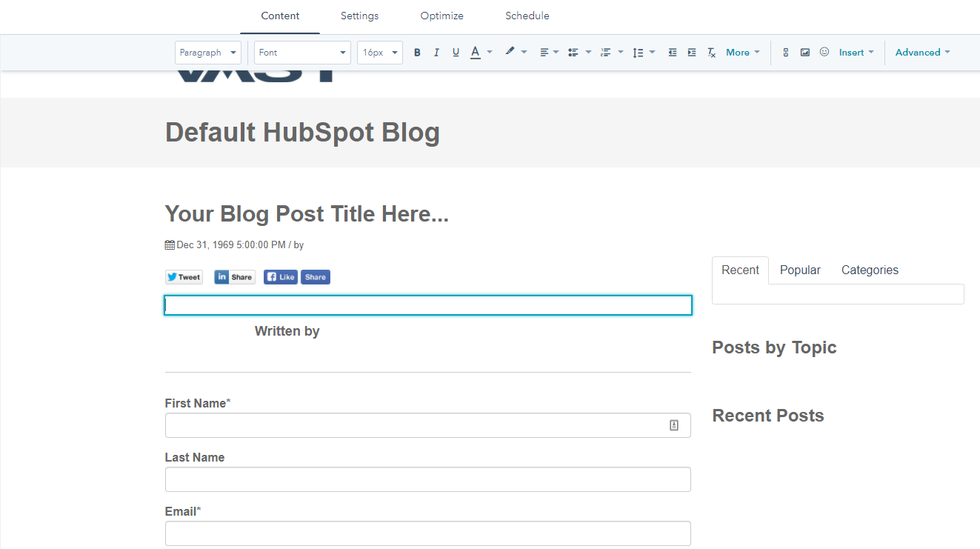The image size is (980, 549).
Task: Open the emoji picker
Action: (x=824, y=52)
